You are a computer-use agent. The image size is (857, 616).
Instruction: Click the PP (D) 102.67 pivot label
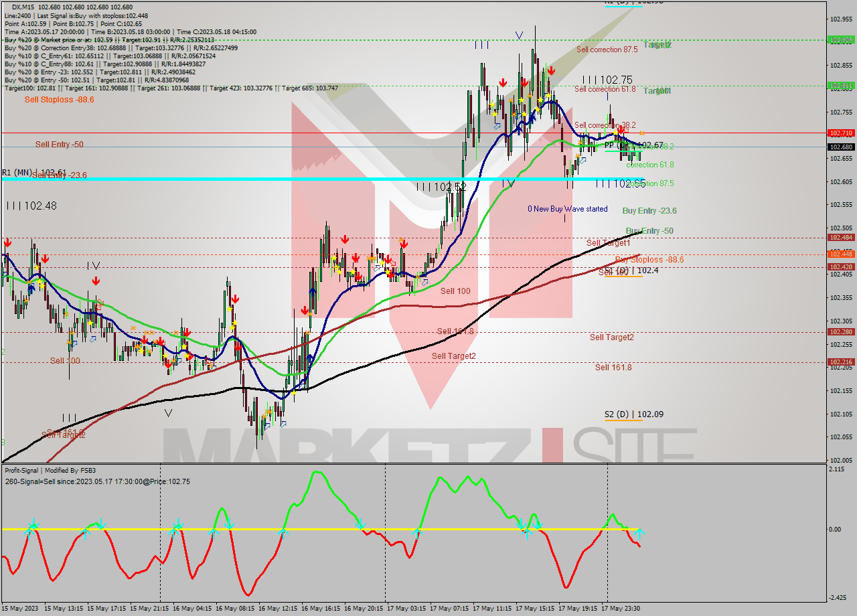[634, 145]
